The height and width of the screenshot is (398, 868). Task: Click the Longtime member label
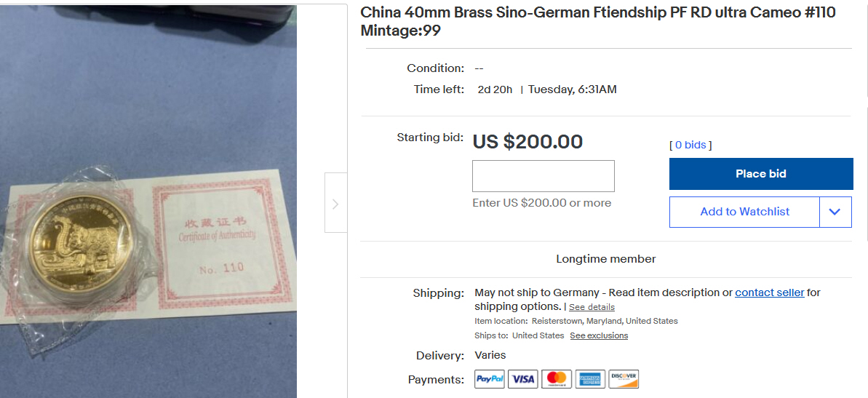click(x=606, y=259)
